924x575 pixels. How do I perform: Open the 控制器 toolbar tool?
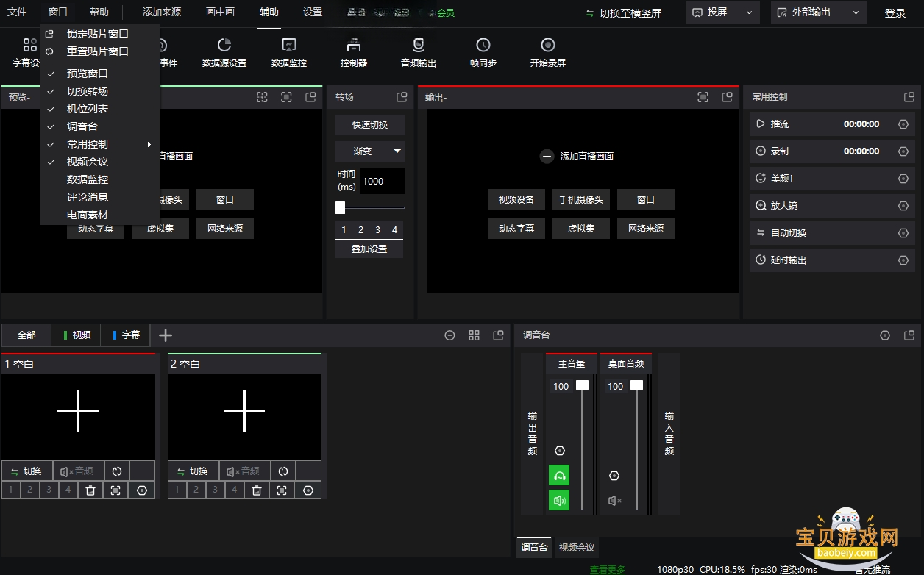(354, 53)
